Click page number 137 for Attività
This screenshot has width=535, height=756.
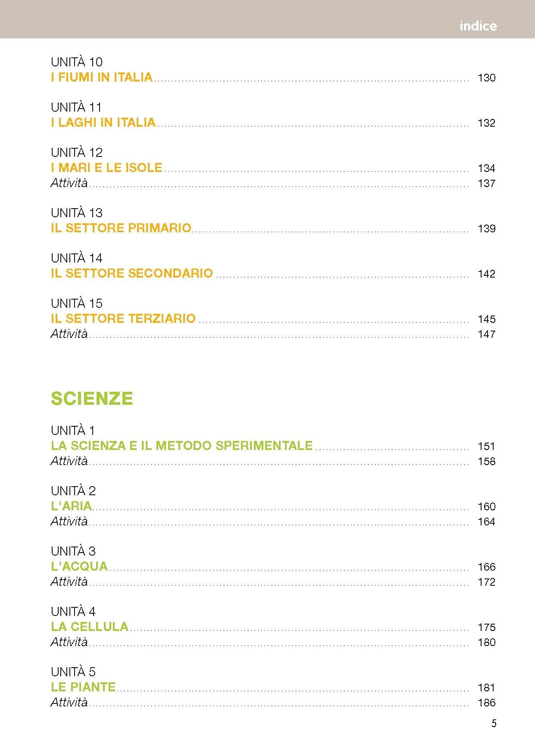pos(486,184)
